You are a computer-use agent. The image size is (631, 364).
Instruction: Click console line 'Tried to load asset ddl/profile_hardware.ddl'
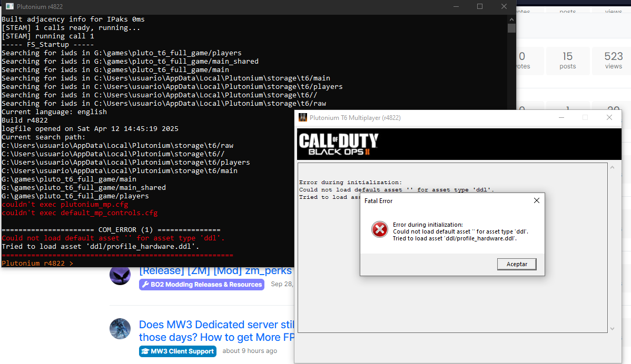(101, 247)
